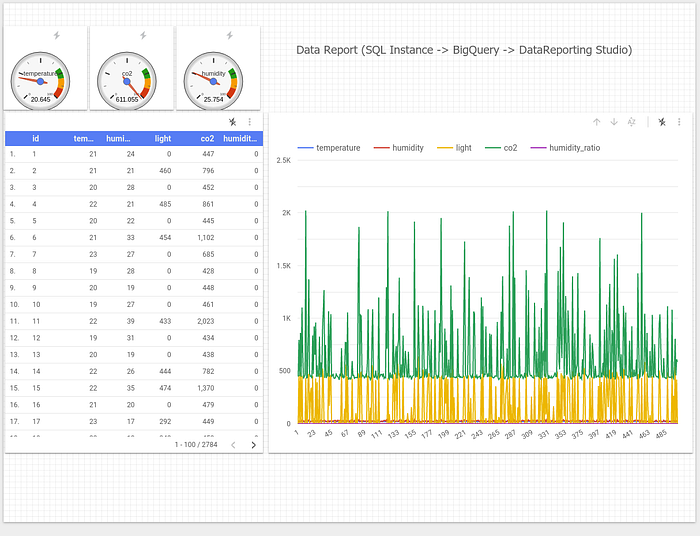Click the 243 x-axis label
Image resolution: width=700 pixels, height=536 pixels.
[x=477, y=434]
